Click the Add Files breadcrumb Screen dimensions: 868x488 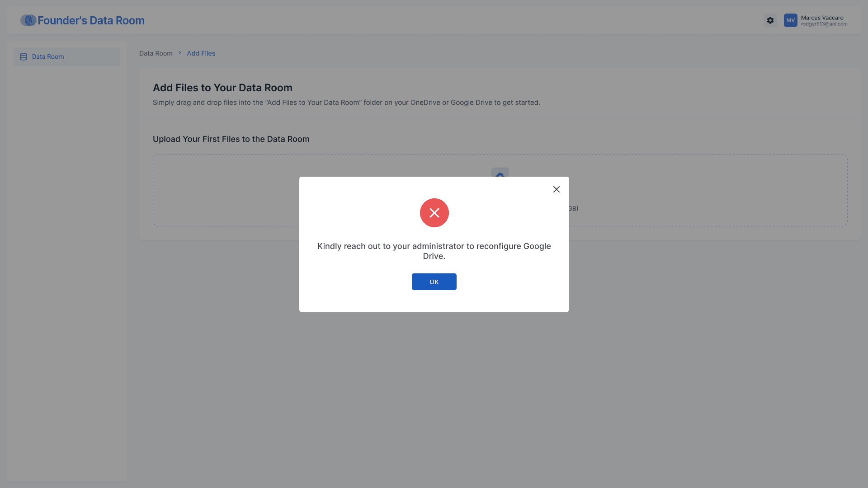(201, 53)
